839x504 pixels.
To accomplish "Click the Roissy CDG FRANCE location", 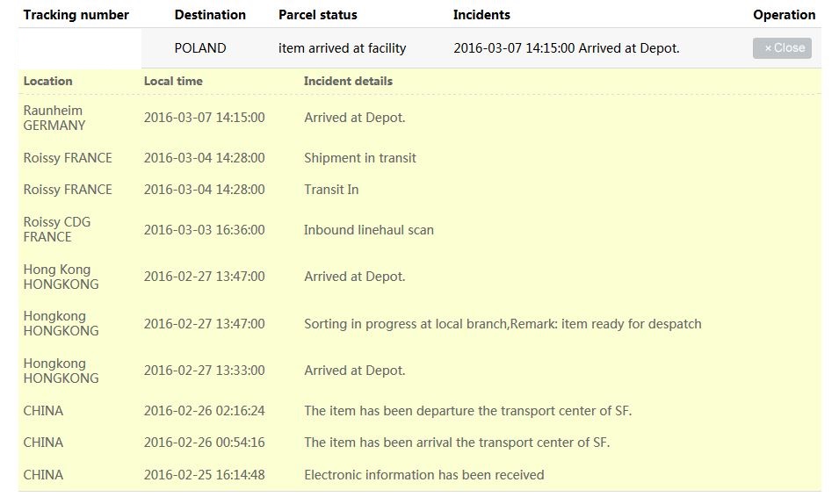I will click(57, 229).
